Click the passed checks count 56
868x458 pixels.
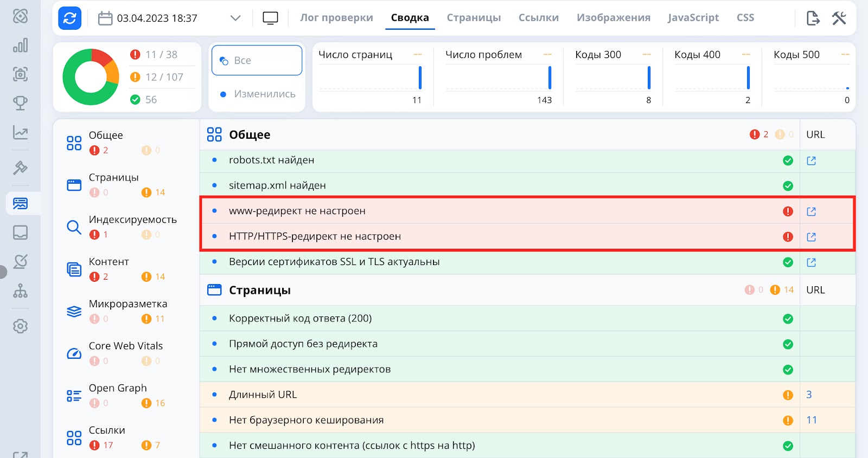pyautogui.click(x=144, y=100)
